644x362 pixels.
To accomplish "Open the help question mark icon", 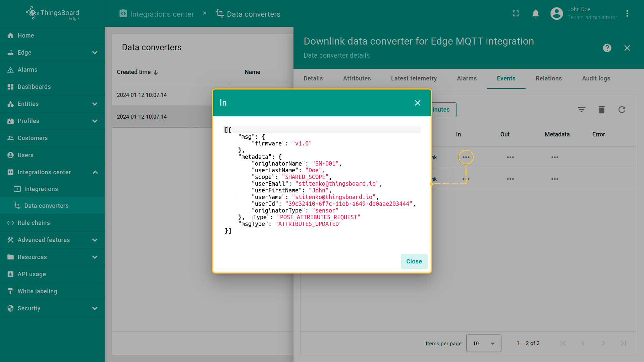I will pyautogui.click(x=607, y=48).
